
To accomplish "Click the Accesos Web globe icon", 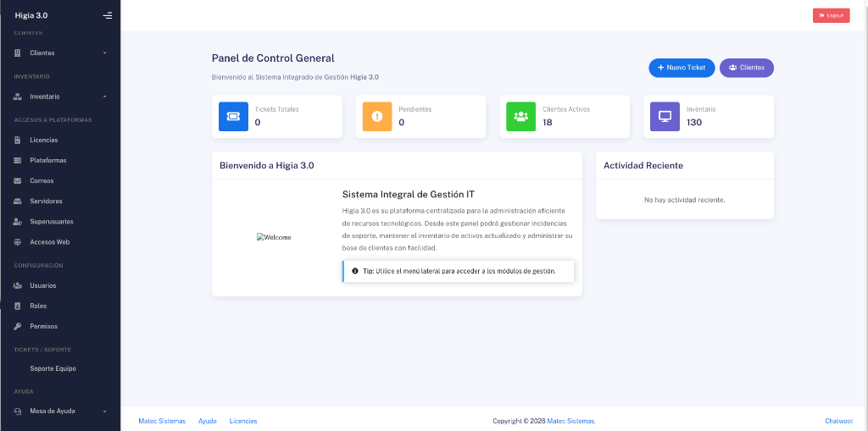I will 18,241.
